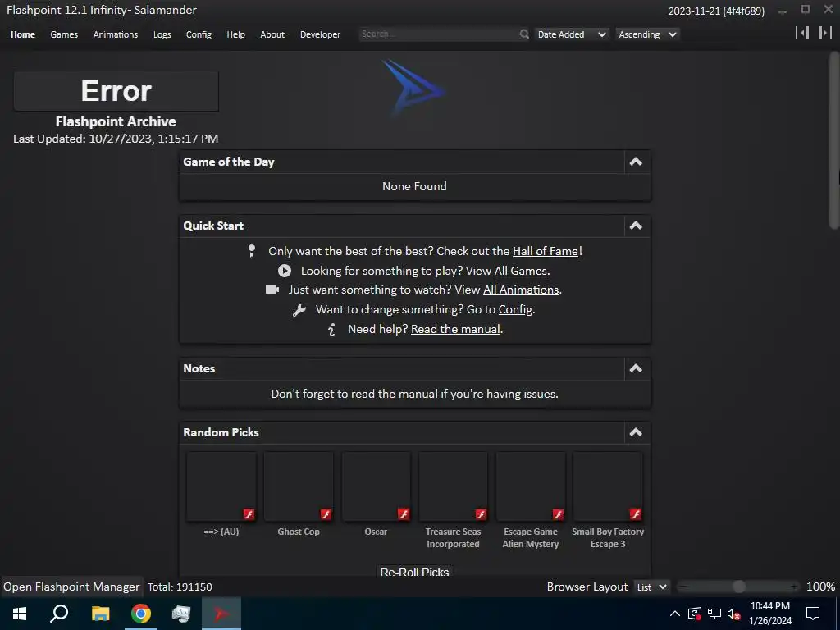Click Open Flashpoint Manager button

(71, 587)
